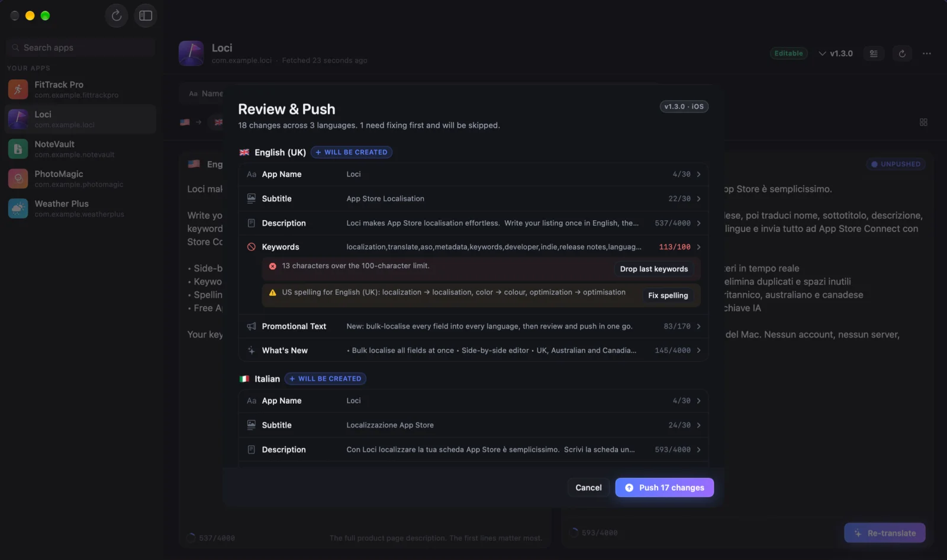Click the Drop last keywords button

(x=654, y=269)
